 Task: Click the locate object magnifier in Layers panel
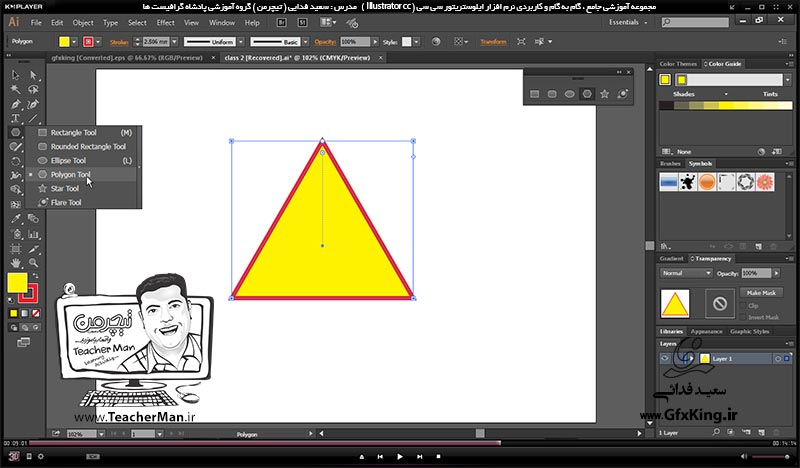(x=716, y=432)
